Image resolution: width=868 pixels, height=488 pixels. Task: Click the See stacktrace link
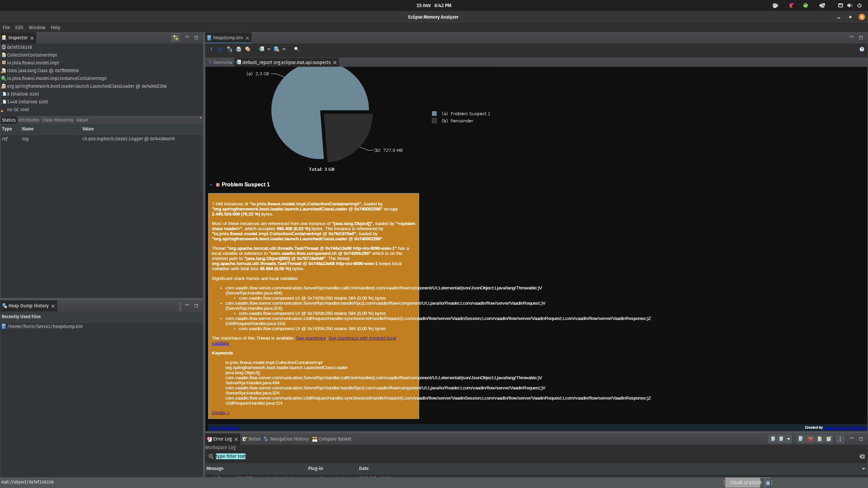point(311,338)
